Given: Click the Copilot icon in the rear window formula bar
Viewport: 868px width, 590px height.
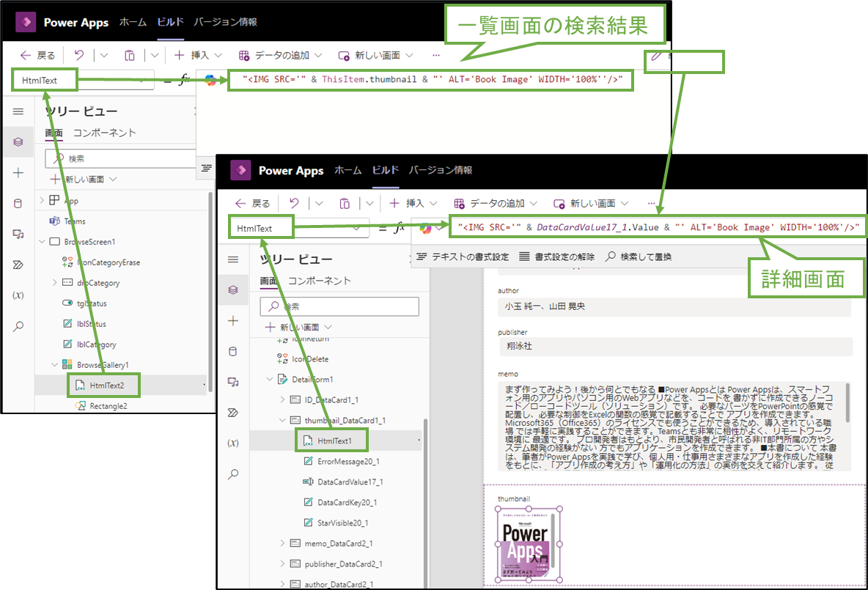Looking at the screenshot, I should pos(210,80).
